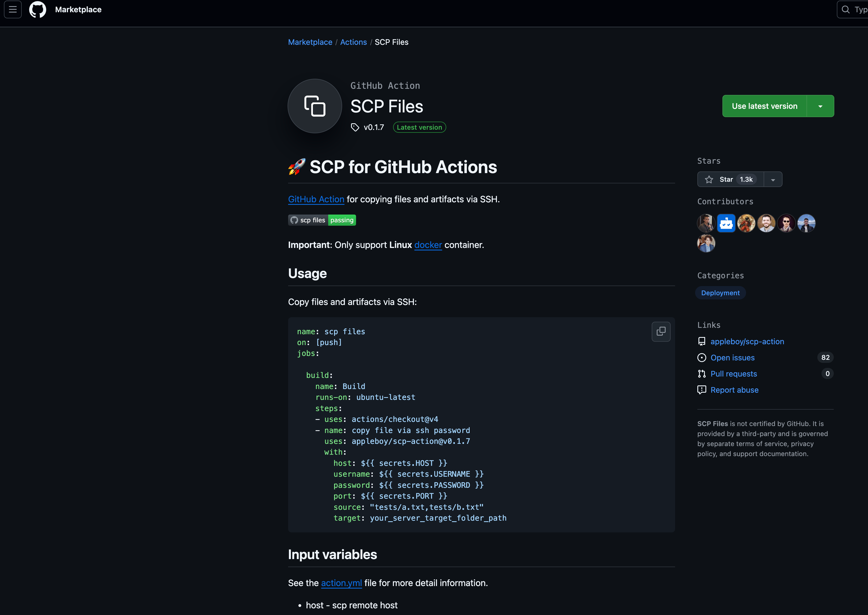Click the GitHub Octocat logo

(x=38, y=9)
